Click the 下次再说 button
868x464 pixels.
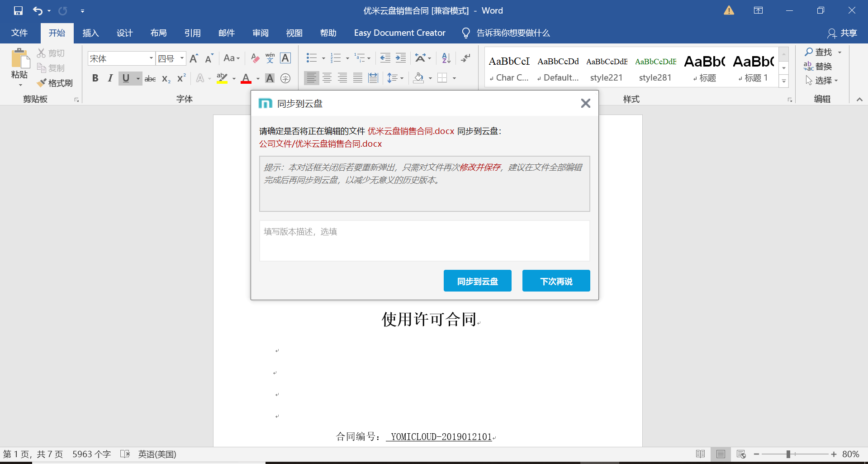tap(556, 281)
